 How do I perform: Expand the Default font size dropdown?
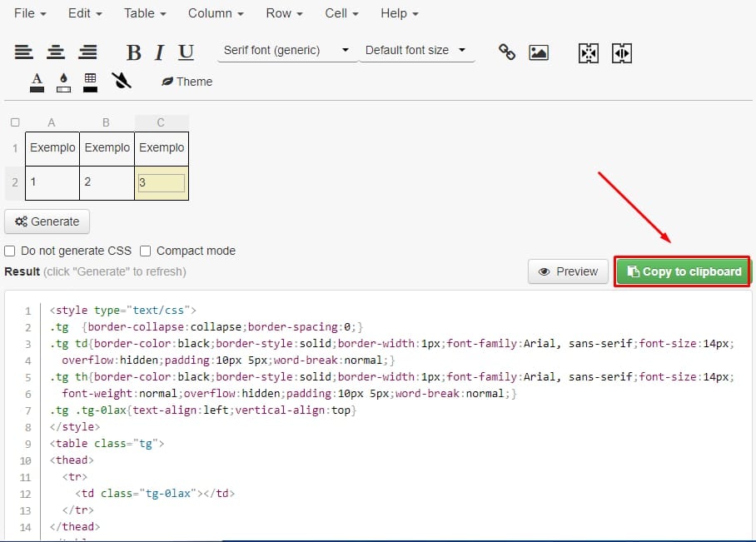coord(415,51)
